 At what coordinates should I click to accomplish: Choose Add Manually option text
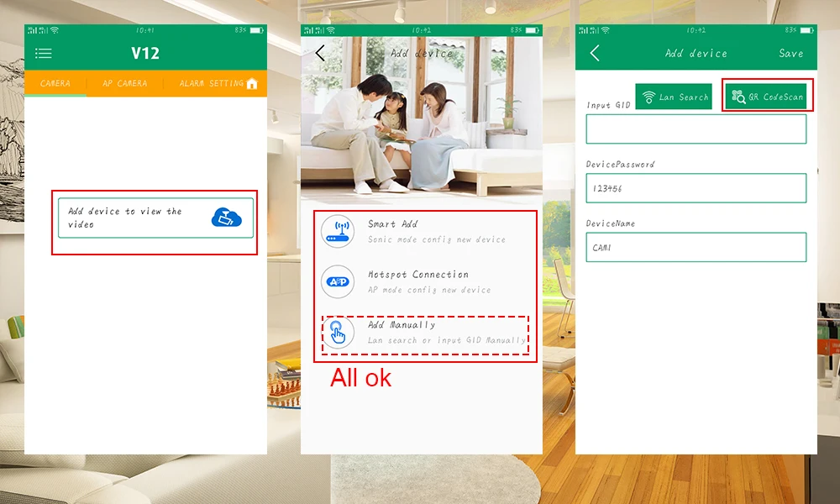[402, 324]
